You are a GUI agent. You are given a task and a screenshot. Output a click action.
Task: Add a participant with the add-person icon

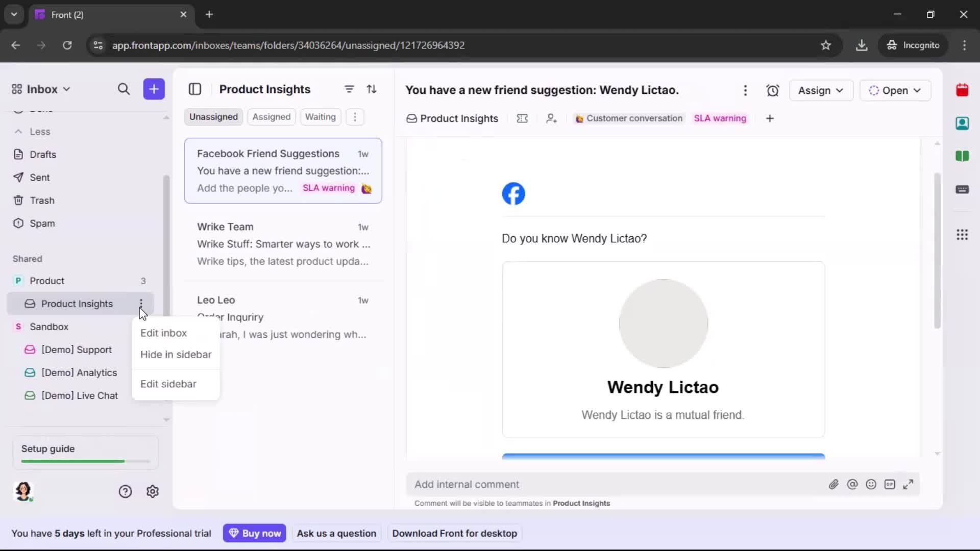coord(552,118)
